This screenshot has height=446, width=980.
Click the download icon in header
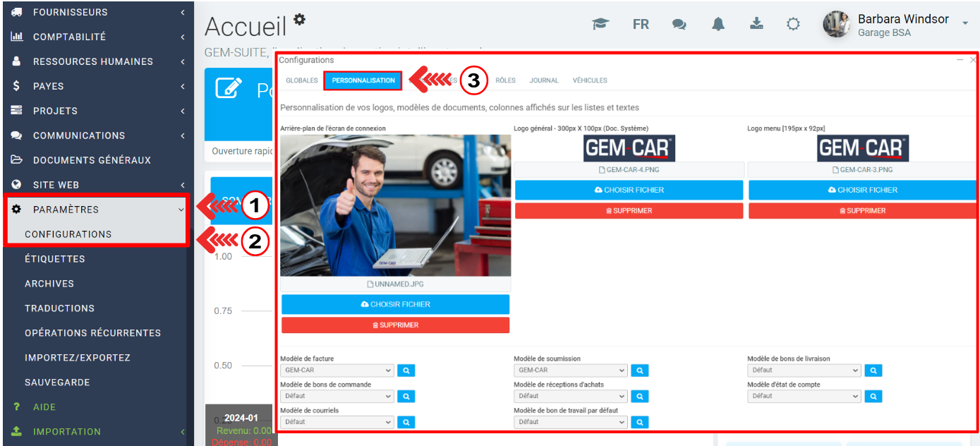click(756, 24)
